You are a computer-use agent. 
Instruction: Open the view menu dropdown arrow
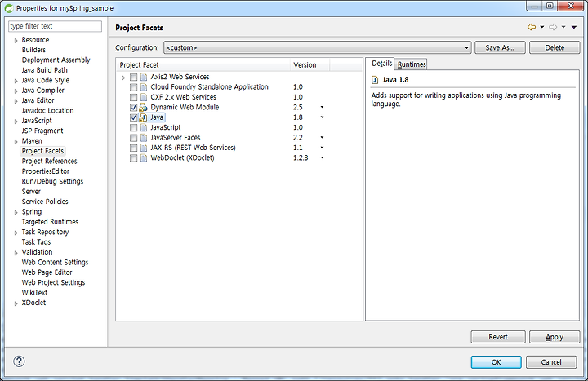point(574,27)
